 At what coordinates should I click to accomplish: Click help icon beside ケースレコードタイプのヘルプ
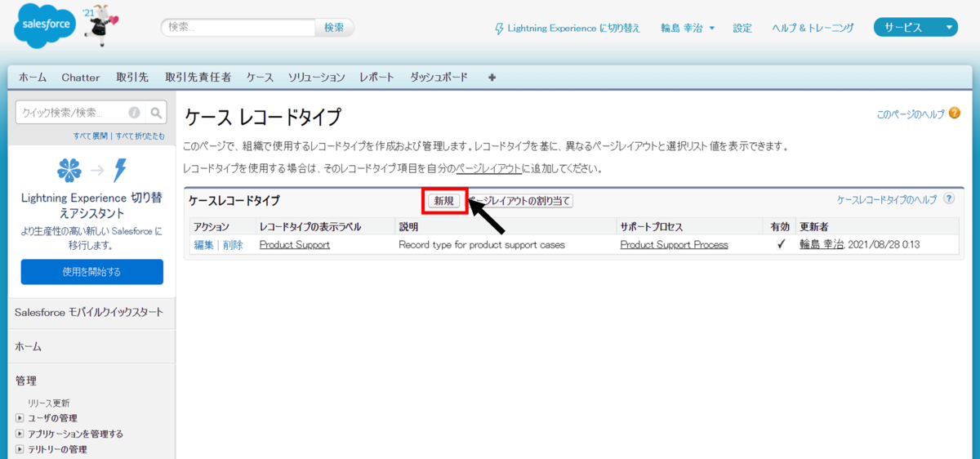948,198
